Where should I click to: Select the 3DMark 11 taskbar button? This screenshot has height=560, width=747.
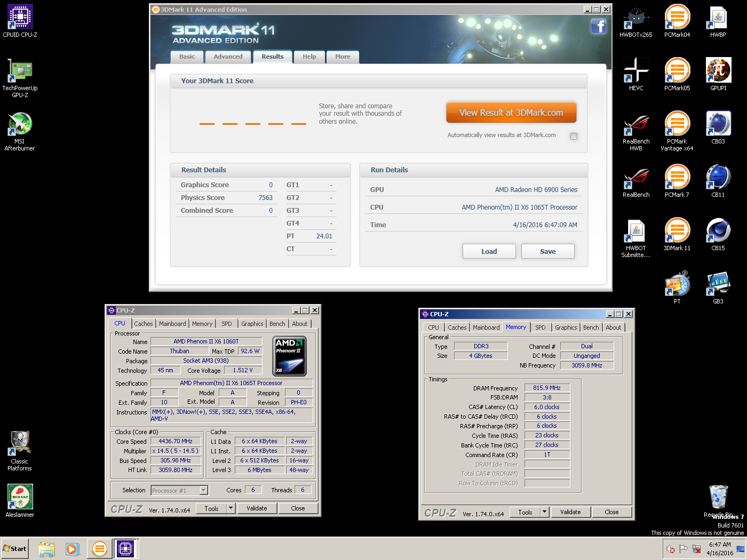(x=99, y=549)
